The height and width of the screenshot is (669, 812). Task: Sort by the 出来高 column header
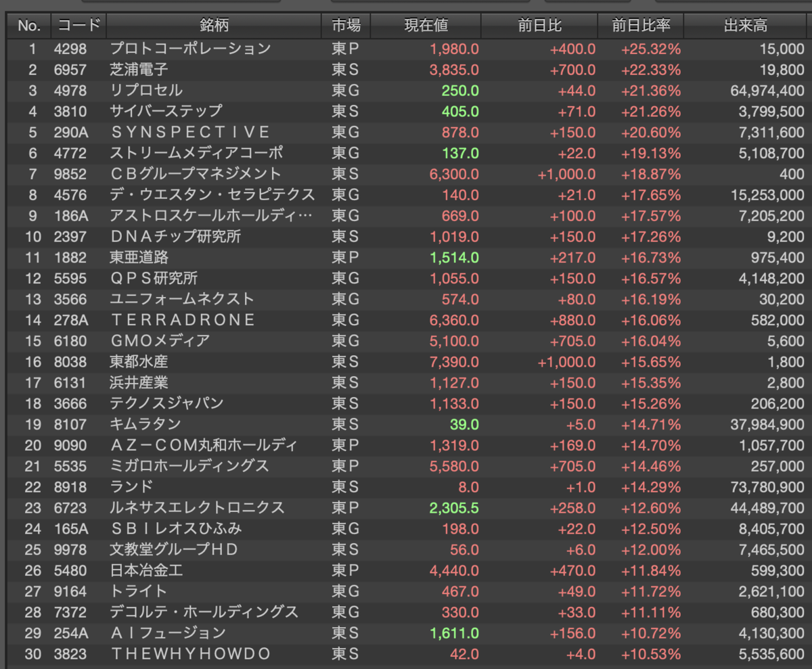746,26
